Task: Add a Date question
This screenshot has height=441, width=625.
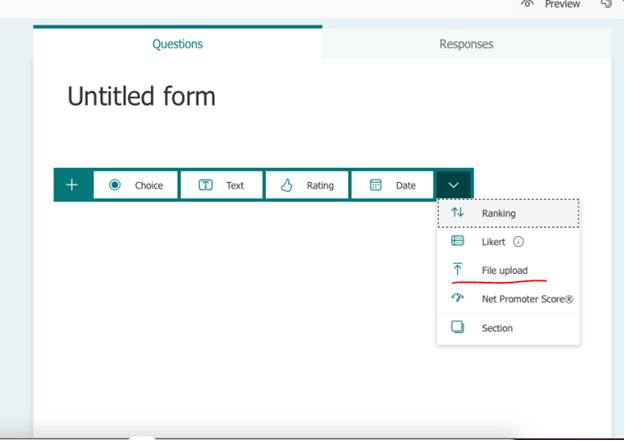Action: pos(392,185)
